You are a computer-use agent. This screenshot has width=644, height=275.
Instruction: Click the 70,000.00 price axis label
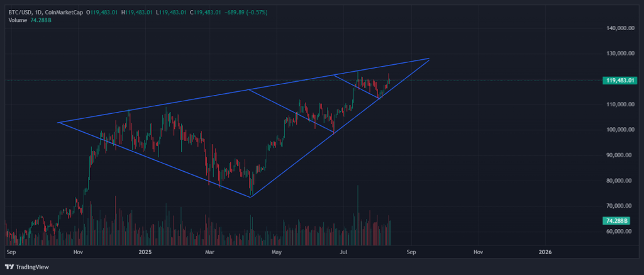619,206
